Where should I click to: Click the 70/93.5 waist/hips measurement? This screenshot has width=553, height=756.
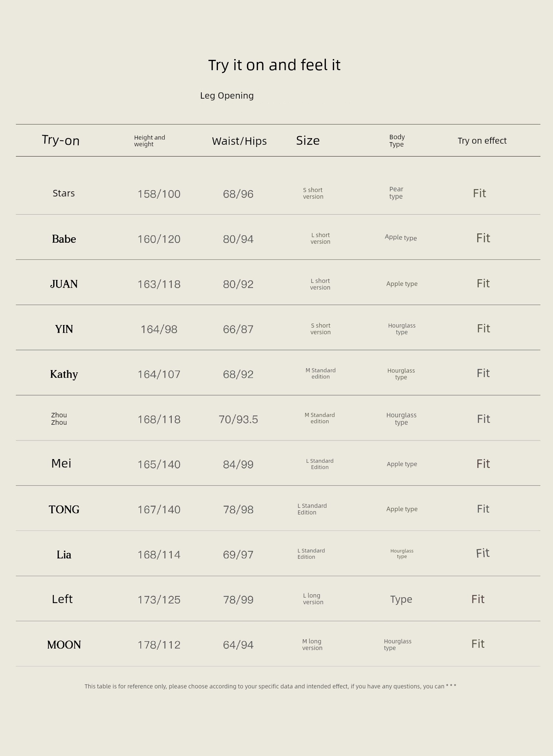click(x=238, y=420)
